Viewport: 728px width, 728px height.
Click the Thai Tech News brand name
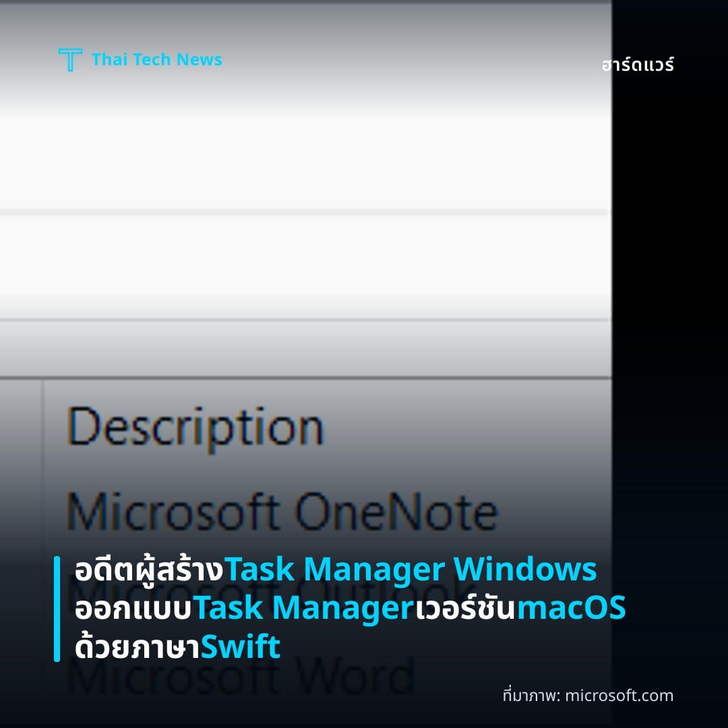pyautogui.click(x=156, y=59)
